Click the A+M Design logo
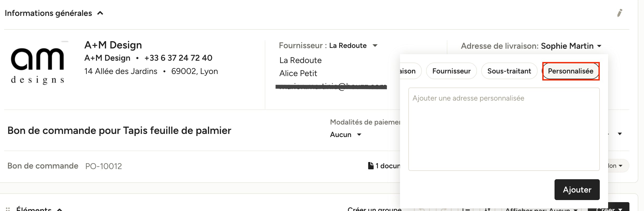 38,63
